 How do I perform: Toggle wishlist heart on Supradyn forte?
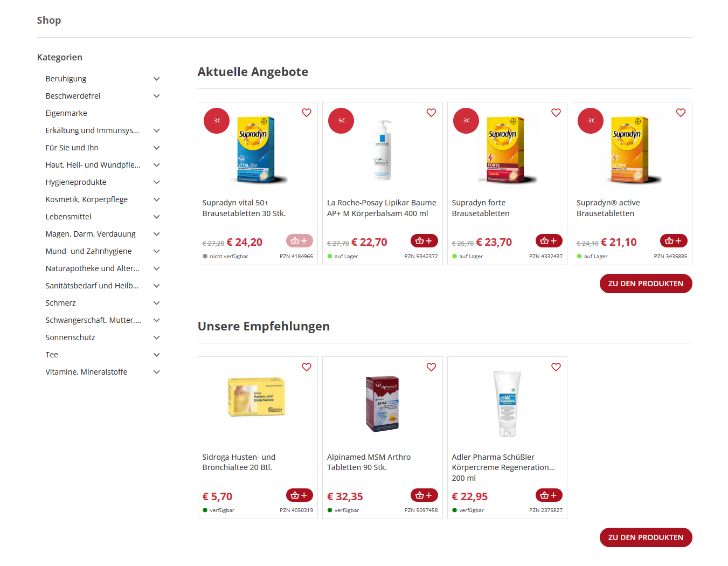tap(556, 113)
